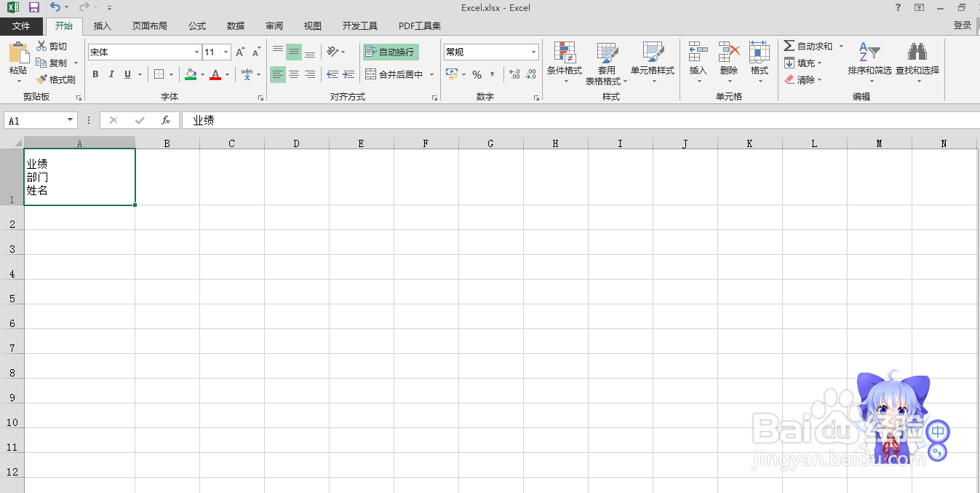Click the 登录 sign-in link
The image size is (980, 493).
point(962,24)
